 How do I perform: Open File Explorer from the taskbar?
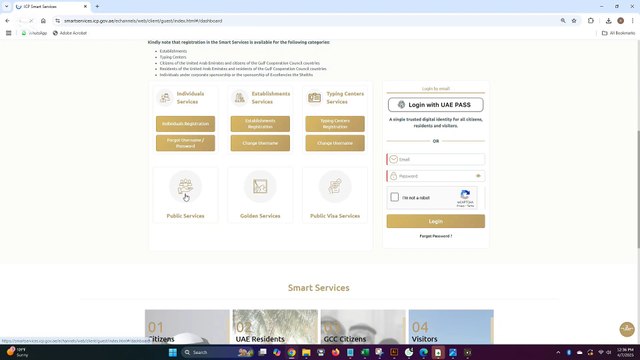click(306, 352)
